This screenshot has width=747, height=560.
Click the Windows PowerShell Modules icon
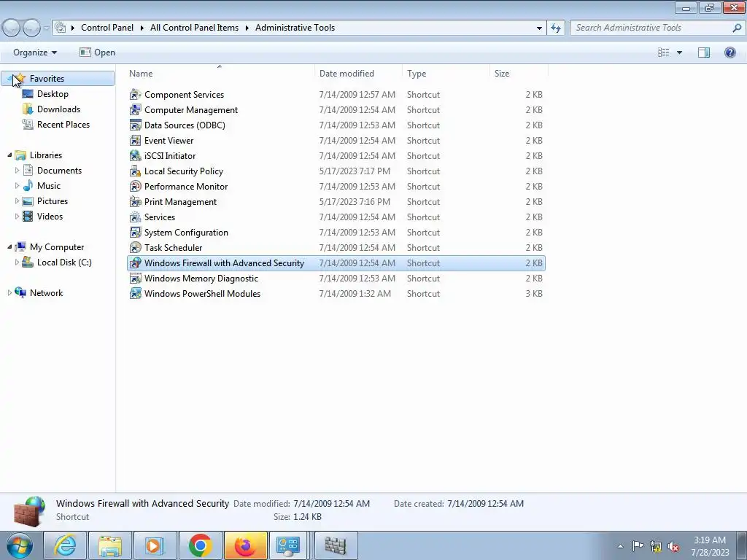135,293
